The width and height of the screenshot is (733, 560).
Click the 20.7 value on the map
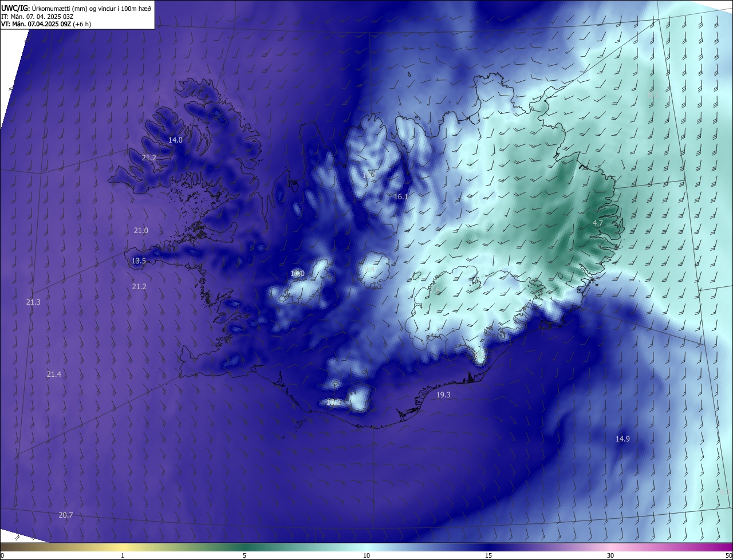pos(66,515)
